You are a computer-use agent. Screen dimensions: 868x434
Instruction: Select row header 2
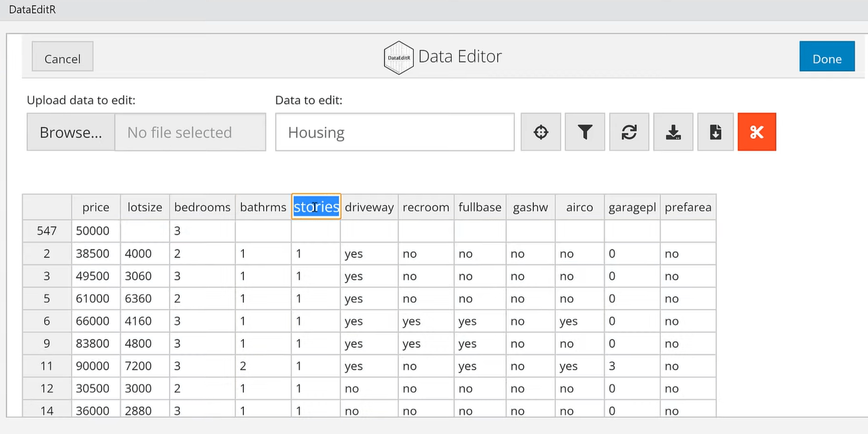tap(47, 253)
